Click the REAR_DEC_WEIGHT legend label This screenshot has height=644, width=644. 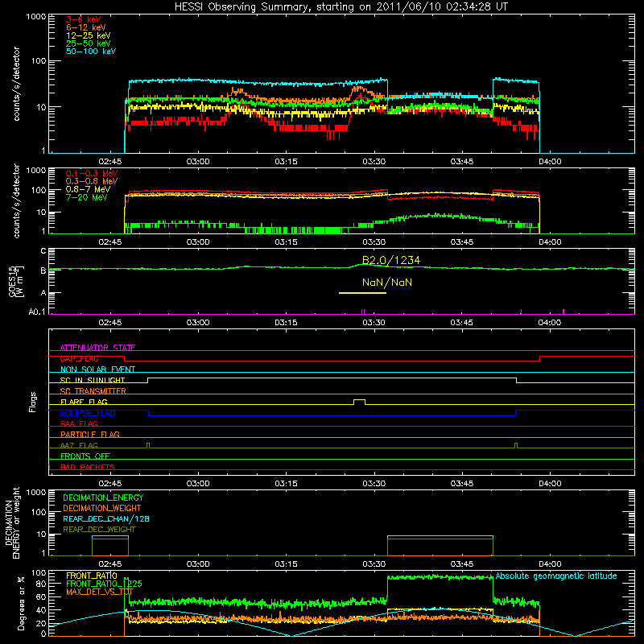coord(99,530)
